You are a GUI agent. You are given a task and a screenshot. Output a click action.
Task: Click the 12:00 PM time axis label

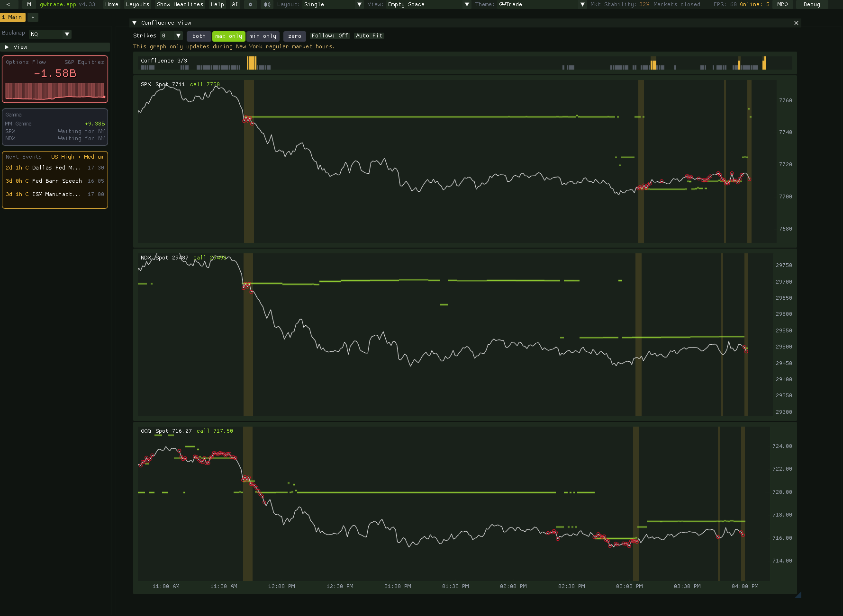click(x=281, y=586)
